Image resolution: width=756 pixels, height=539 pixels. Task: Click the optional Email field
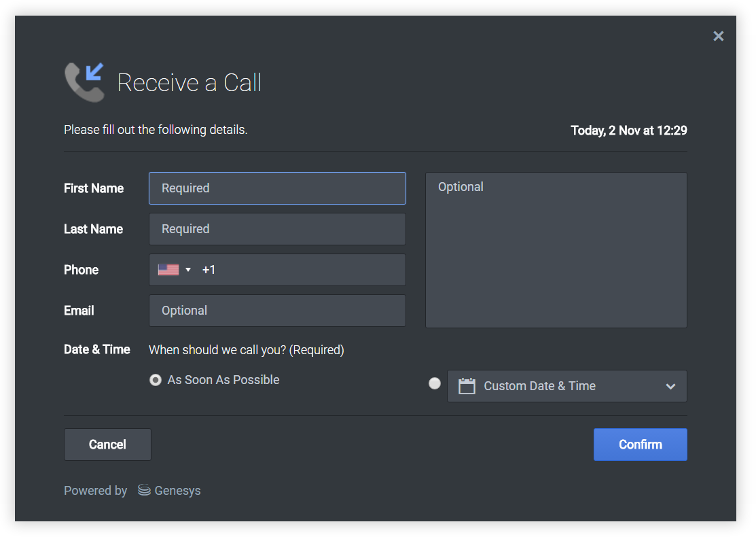(x=277, y=311)
